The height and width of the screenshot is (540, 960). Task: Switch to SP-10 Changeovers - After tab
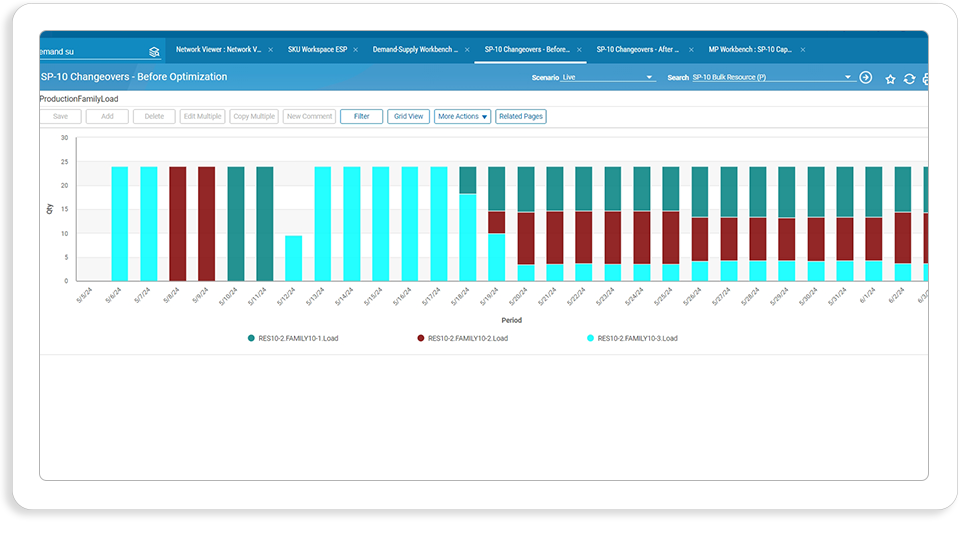637,50
